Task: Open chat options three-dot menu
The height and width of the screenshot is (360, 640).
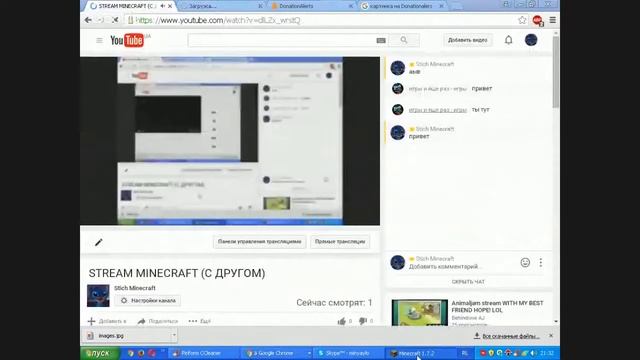Action: (540, 262)
